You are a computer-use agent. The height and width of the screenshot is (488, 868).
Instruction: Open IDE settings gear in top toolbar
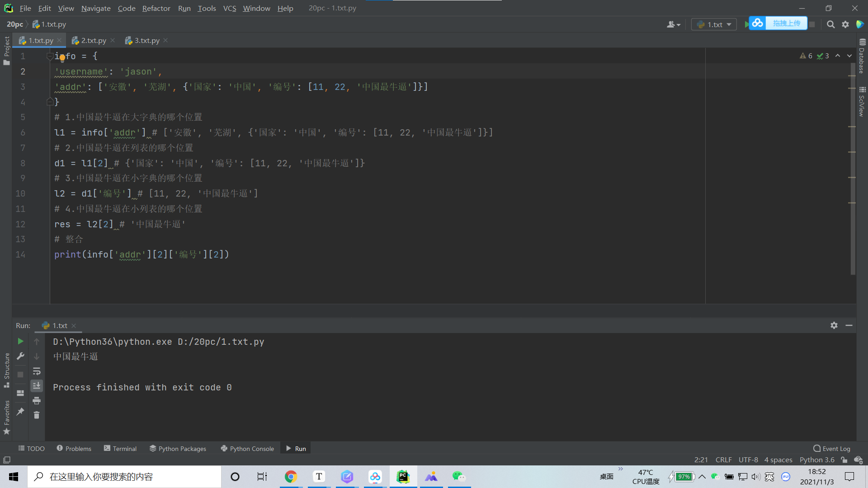point(845,24)
